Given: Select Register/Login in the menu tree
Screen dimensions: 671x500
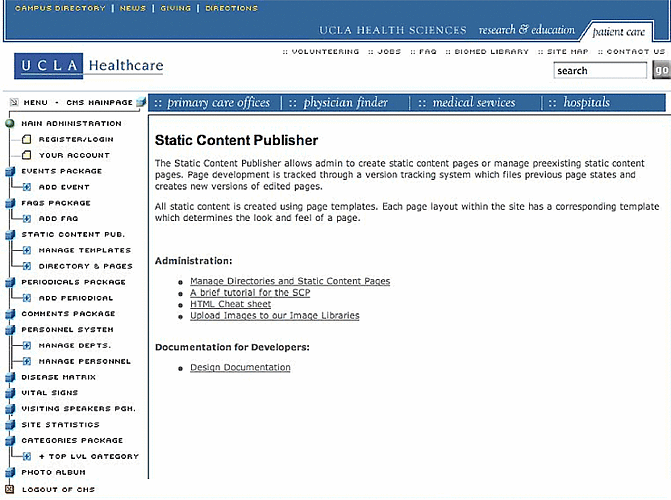Looking at the screenshot, I should coord(76,140).
